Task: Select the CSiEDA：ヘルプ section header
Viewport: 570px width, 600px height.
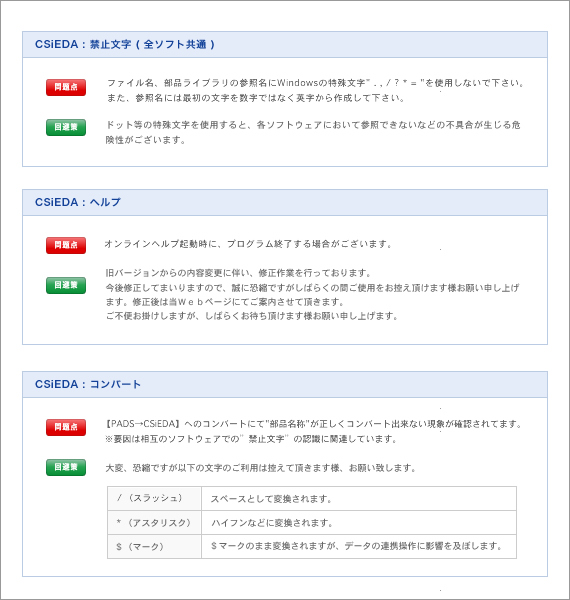Action: [x=285, y=202]
